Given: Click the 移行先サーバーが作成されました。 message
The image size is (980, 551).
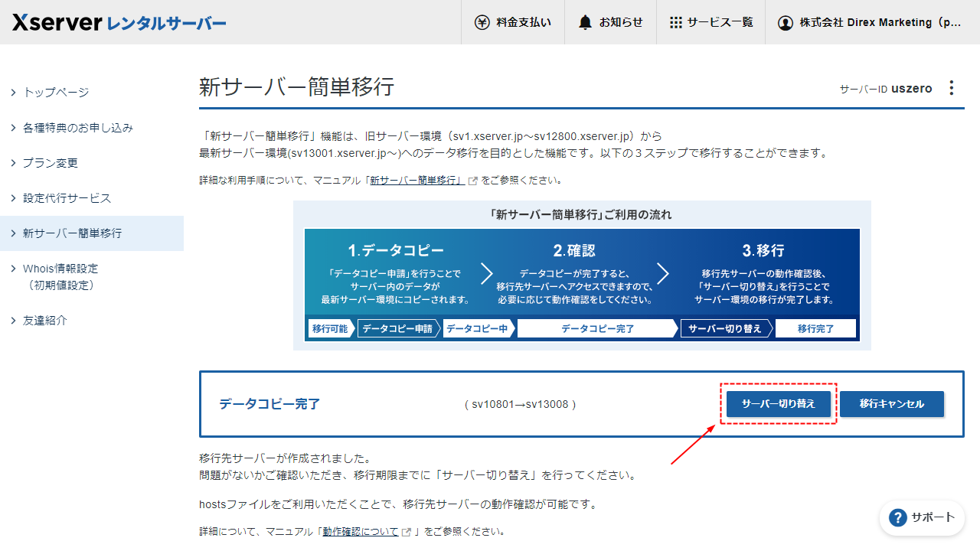Looking at the screenshot, I should (x=286, y=459).
